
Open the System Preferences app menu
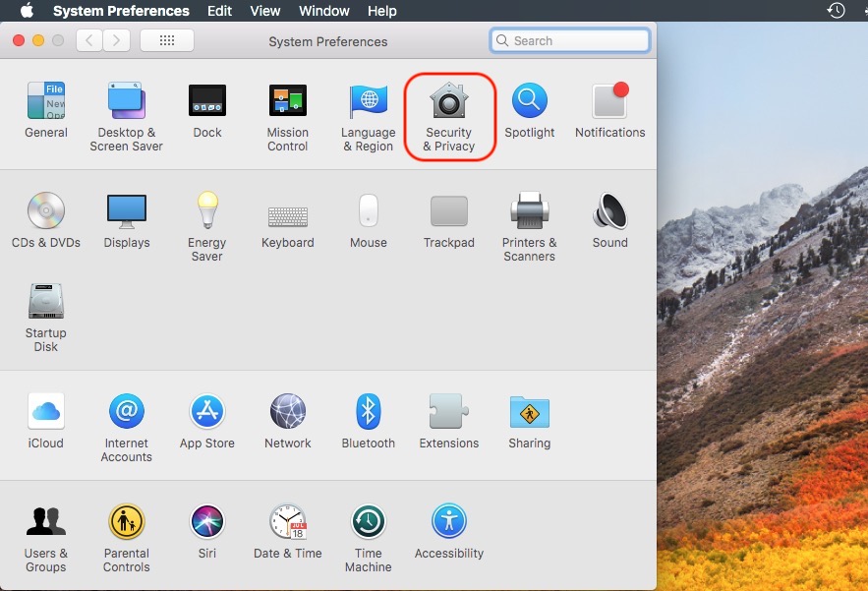[x=121, y=11]
